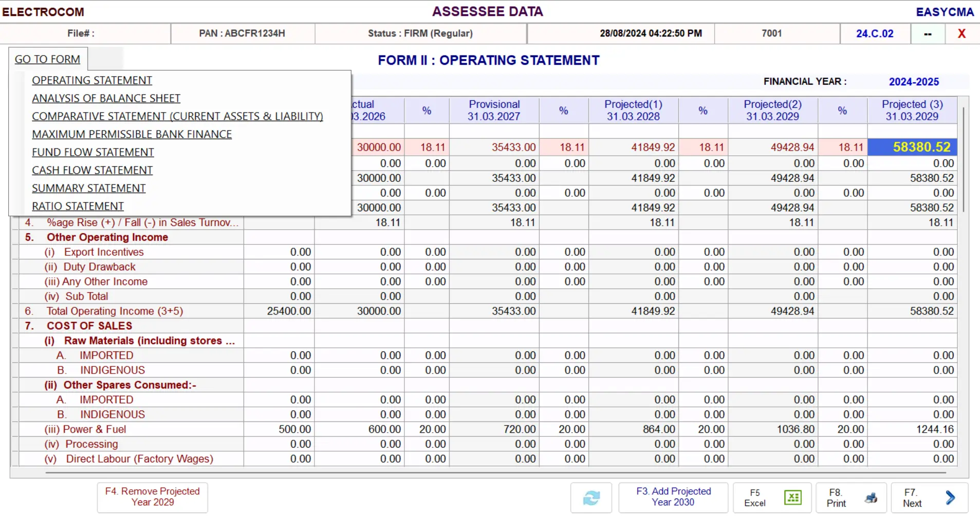
Task: Open RATIO STATEMENT
Action: point(78,206)
